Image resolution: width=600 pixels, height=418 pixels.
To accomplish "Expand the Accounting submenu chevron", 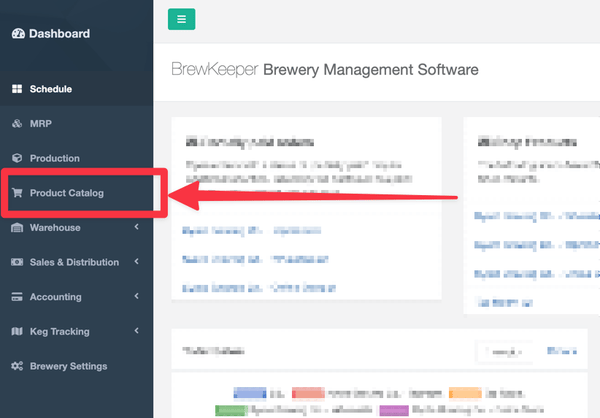I will 137,296.
